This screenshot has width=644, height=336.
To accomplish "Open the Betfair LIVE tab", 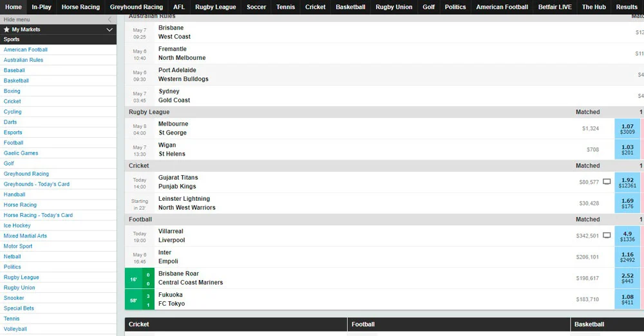I will 555,7.
